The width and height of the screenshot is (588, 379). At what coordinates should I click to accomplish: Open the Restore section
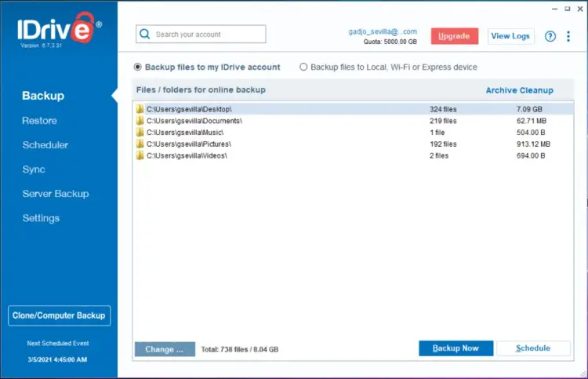click(x=39, y=121)
